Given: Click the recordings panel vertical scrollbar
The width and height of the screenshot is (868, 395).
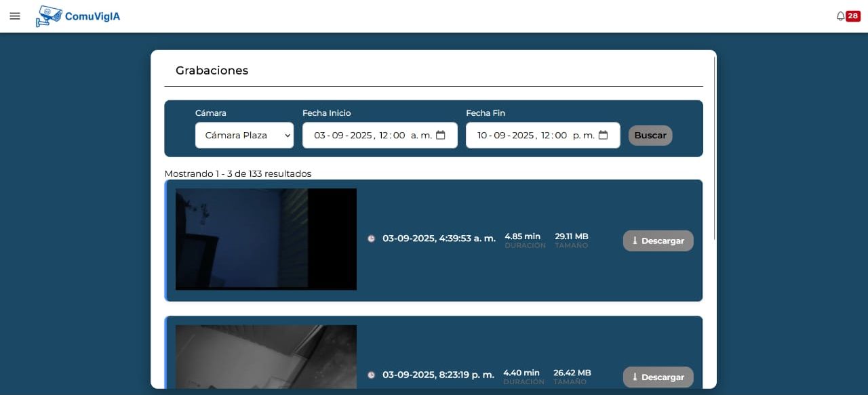Looking at the screenshot, I should pyautogui.click(x=715, y=149).
